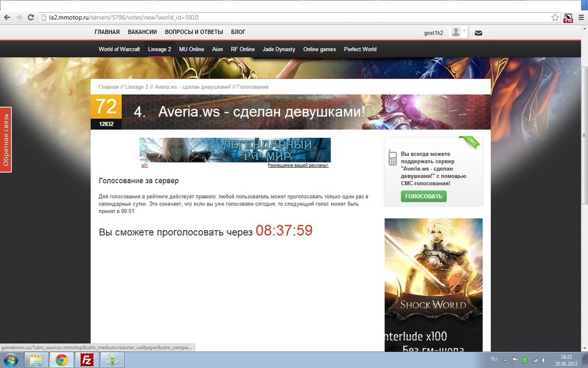Switch the RU input language indicator
588x368 pixels.
tap(494, 359)
